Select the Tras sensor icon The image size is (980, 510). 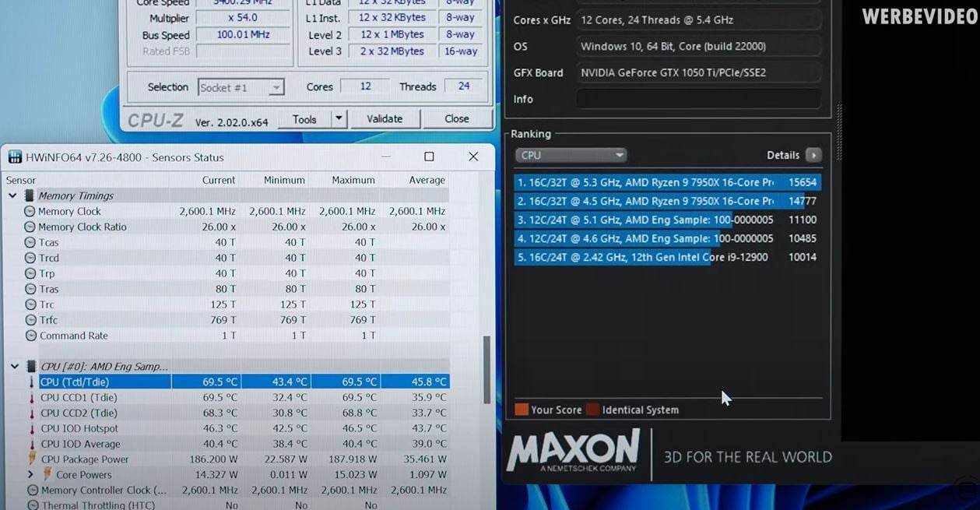click(30, 289)
